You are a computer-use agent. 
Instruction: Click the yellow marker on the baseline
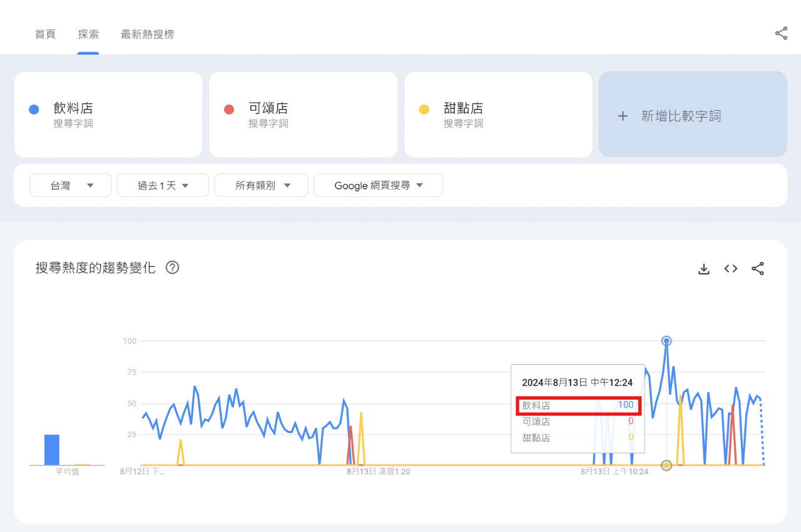tap(666, 465)
